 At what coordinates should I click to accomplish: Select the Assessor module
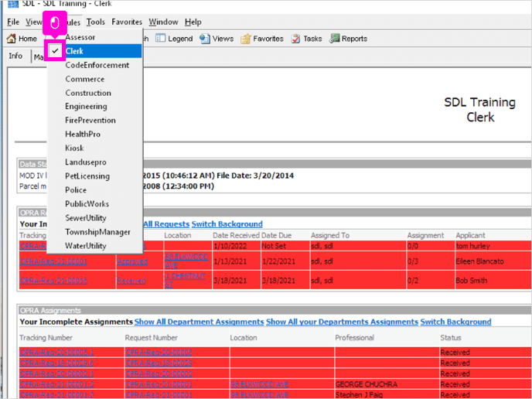tap(94, 37)
